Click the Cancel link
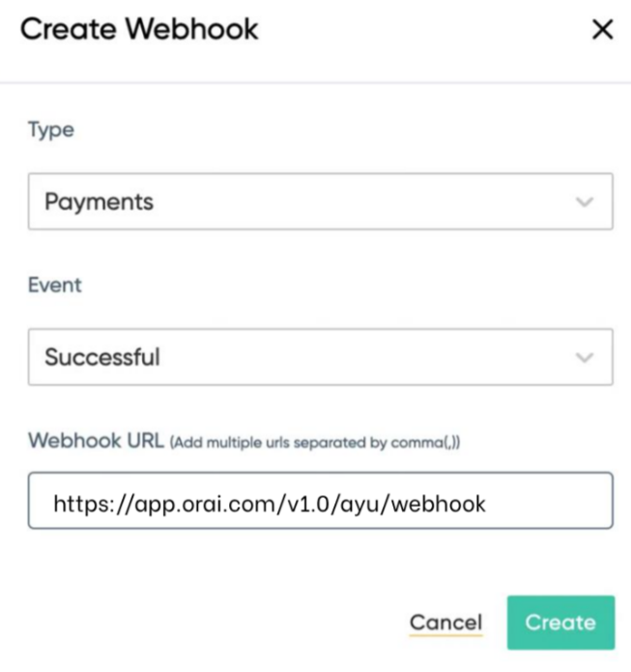 click(445, 623)
